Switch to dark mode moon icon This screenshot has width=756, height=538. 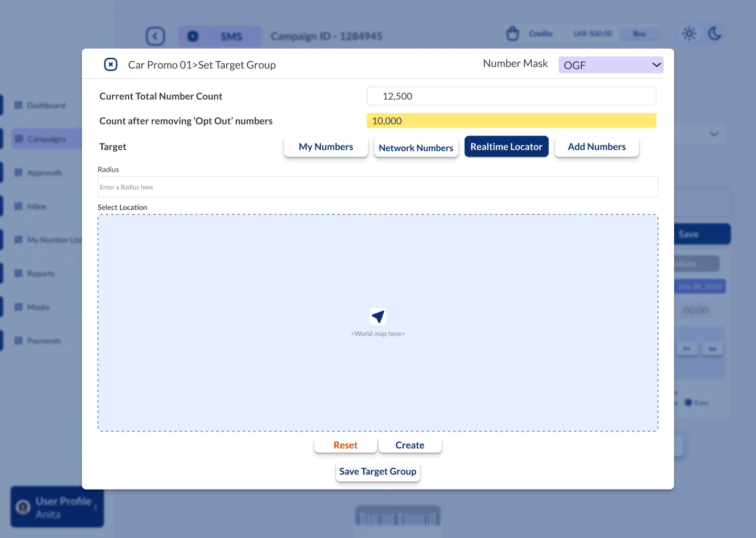pos(715,34)
